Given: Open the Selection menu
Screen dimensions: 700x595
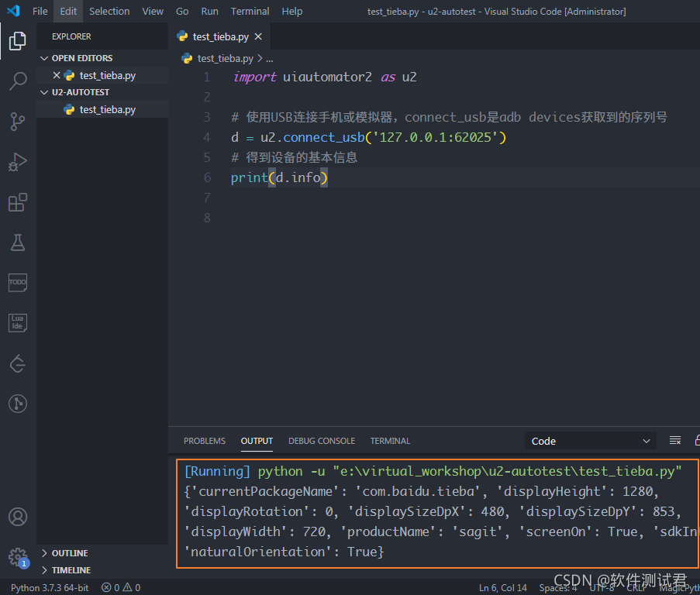Looking at the screenshot, I should tap(109, 11).
